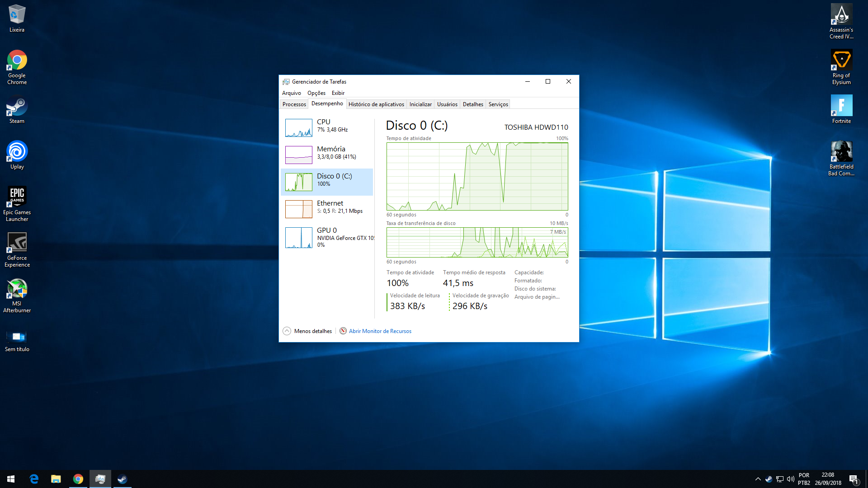Open the Exibir menu
The width and height of the screenshot is (868, 488).
pos(338,93)
